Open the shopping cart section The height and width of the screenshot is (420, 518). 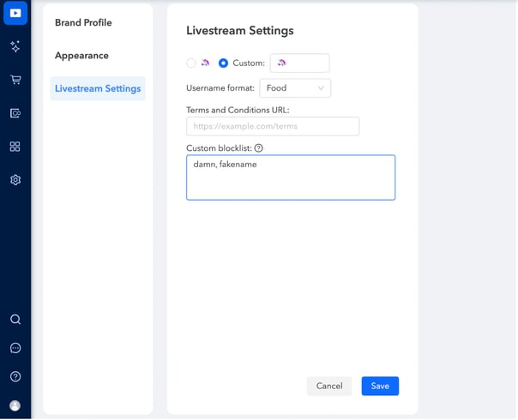point(15,80)
